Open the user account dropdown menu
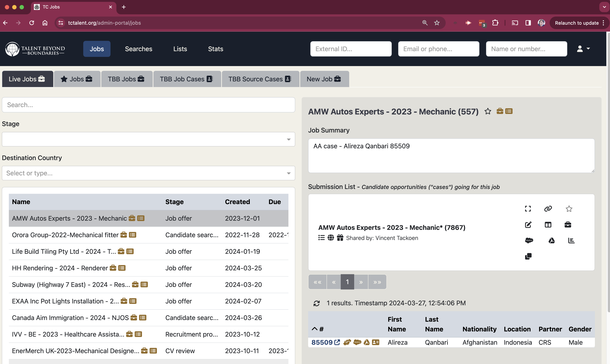Screen dimensions: 610x364 583,49
